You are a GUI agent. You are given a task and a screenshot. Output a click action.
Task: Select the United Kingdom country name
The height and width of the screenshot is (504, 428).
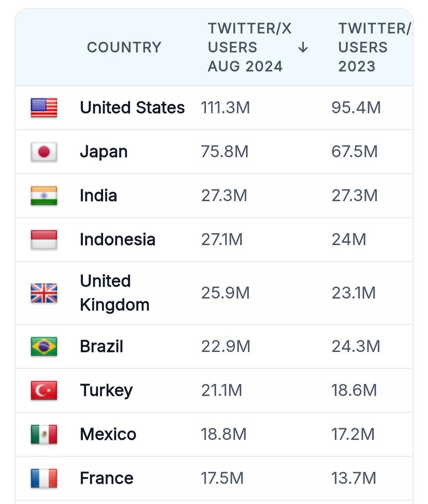pyautogui.click(x=115, y=293)
